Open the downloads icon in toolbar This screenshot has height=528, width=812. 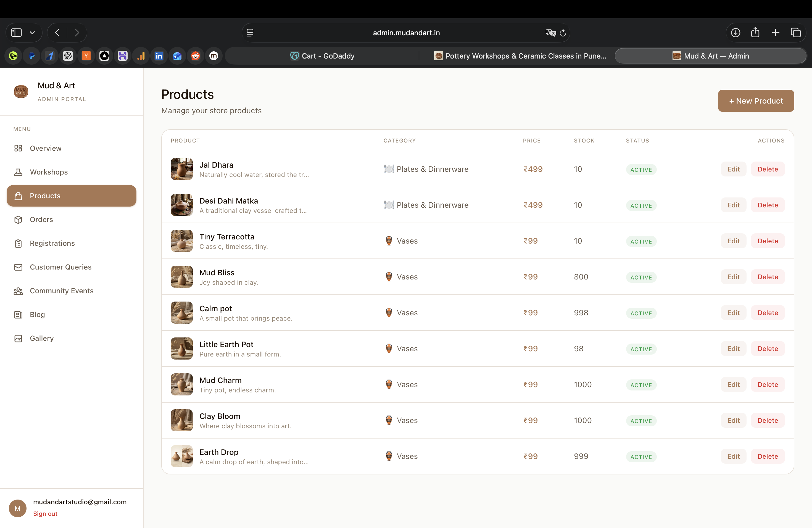click(x=735, y=33)
